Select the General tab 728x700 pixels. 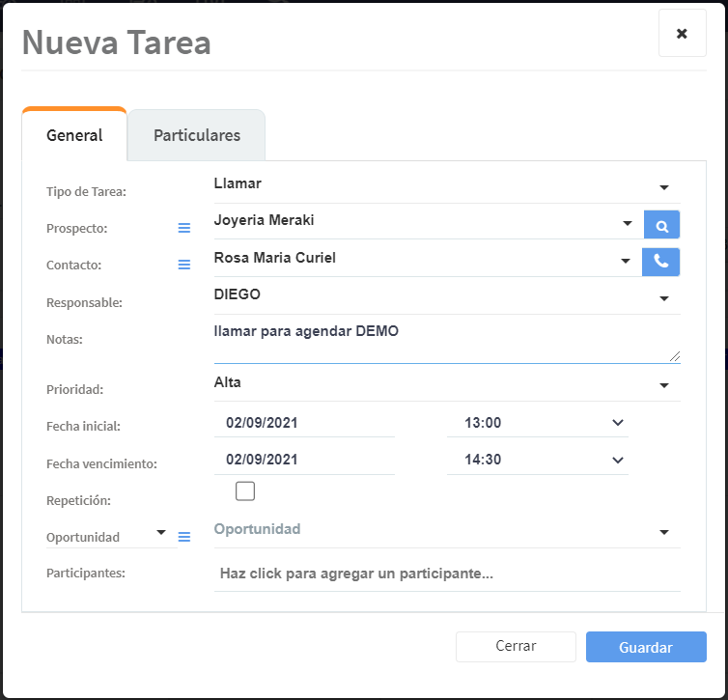74,135
